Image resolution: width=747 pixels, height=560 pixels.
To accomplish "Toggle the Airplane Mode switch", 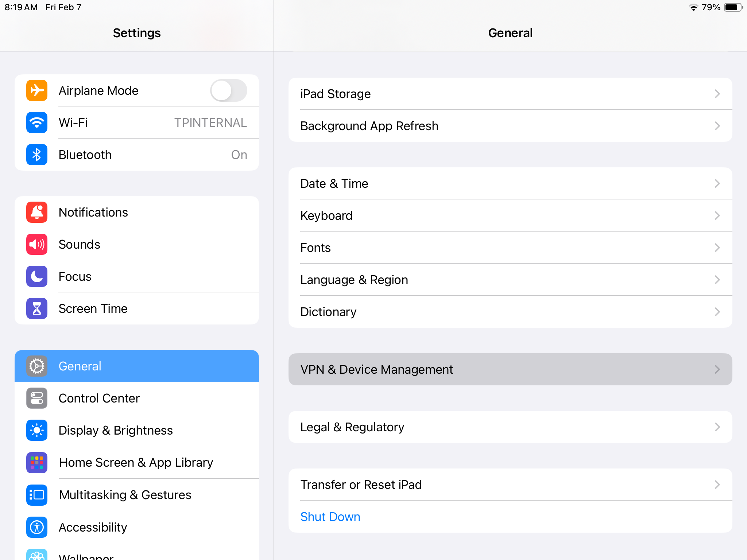I will click(228, 90).
